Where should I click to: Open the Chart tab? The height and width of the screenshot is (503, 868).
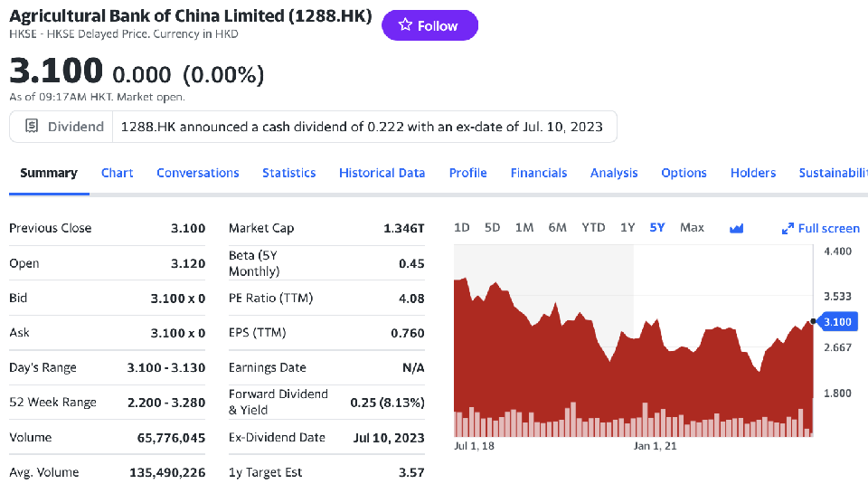118,173
